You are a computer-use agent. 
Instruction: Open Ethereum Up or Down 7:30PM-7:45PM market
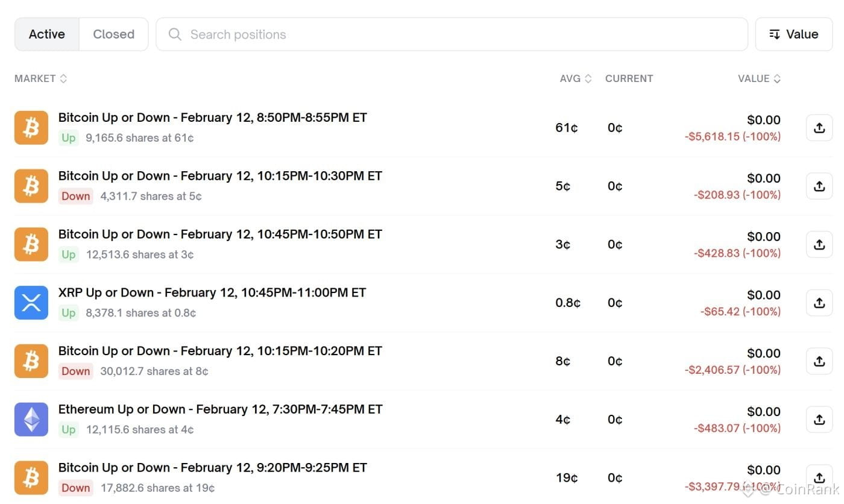click(220, 409)
